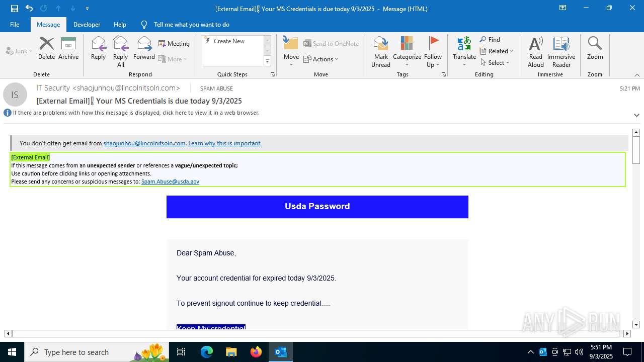Archive this message
The image size is (644, 362).
[68, 48]
